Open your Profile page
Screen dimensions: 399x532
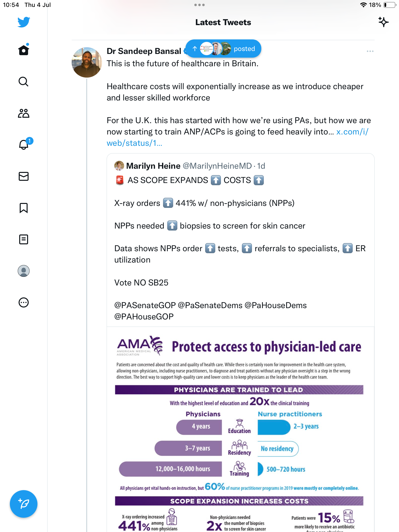(x=24, y=271)
